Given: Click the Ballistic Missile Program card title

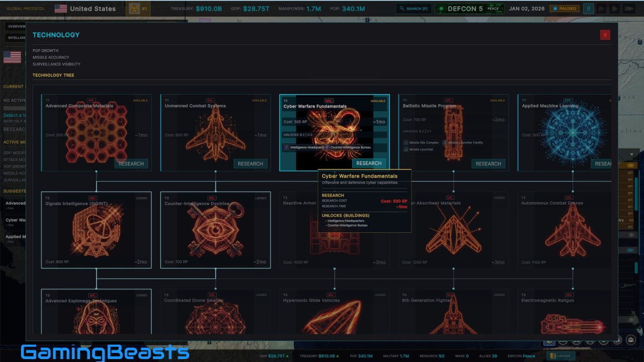Looking at the screenshot, I should click(429, 106).
